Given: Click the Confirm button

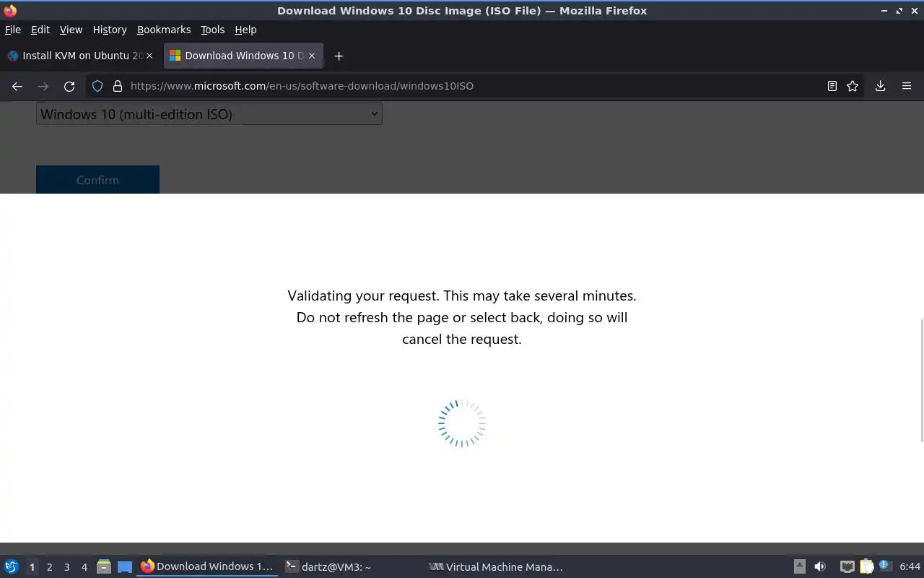Looking at the screenshot, I should click(x=97, y=179).
